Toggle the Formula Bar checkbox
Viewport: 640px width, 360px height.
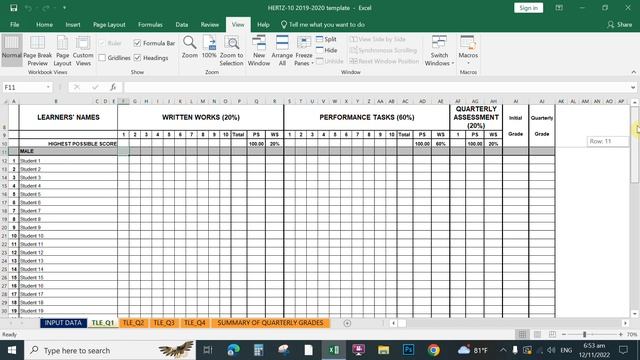(137, 43)
